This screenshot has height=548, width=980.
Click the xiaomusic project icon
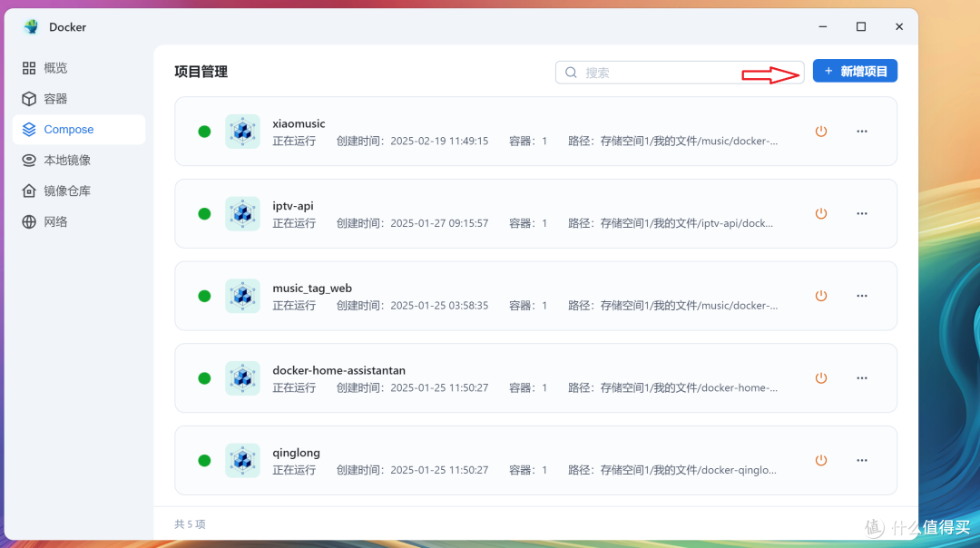point(242,131)
